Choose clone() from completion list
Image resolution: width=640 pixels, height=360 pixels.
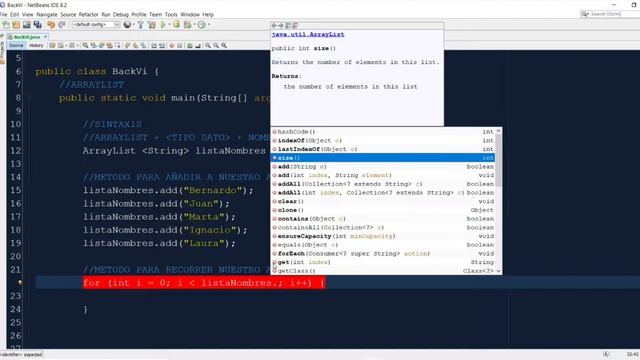tap(383, 210)
